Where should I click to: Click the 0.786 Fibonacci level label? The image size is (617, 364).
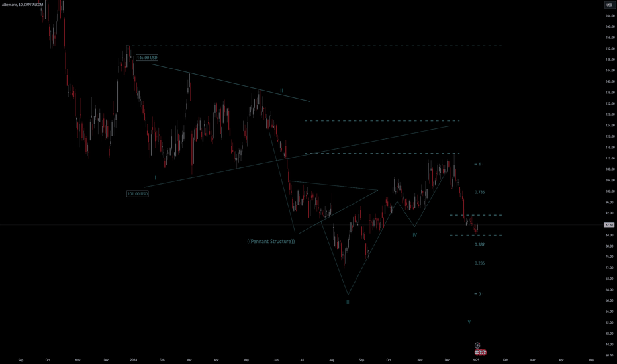coord(480,192)
